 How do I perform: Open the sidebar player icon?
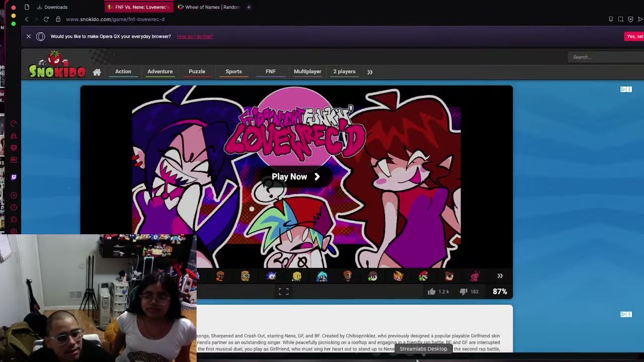(14, 195)
